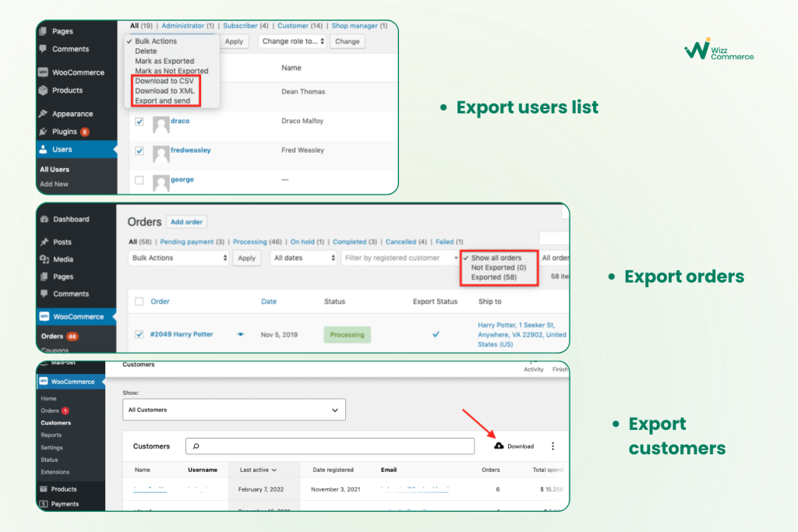
Task: Open Filter by registered customer dropdown
Action: click(401, 258)
